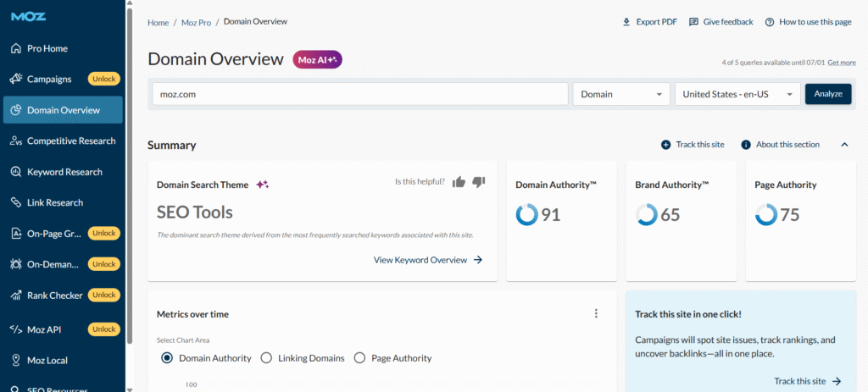This screenshot has height=392, width=868.
Task: Click the About this section link
Action: [787, 145]
